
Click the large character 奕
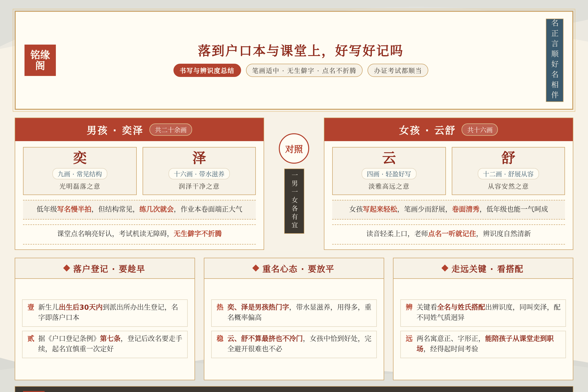[x=80, y=158]
